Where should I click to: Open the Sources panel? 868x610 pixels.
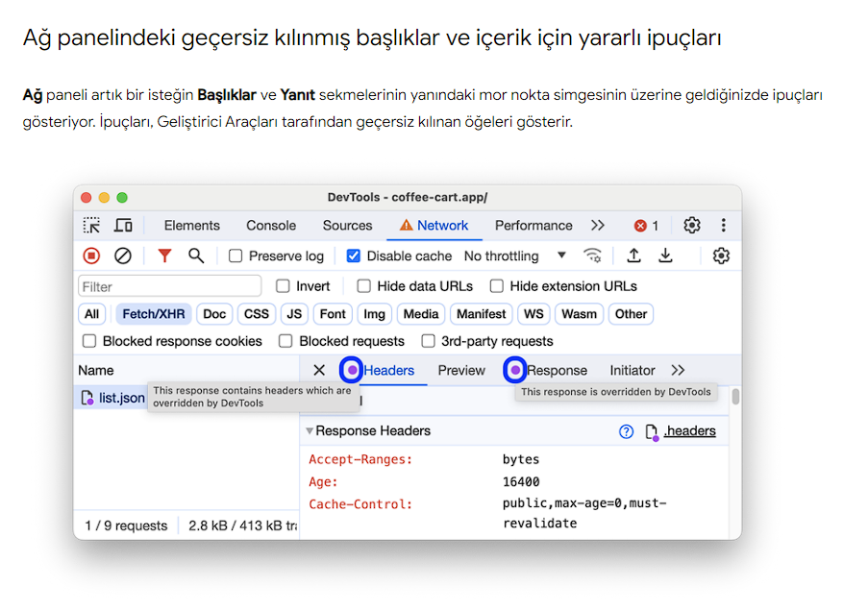[347, 225]
